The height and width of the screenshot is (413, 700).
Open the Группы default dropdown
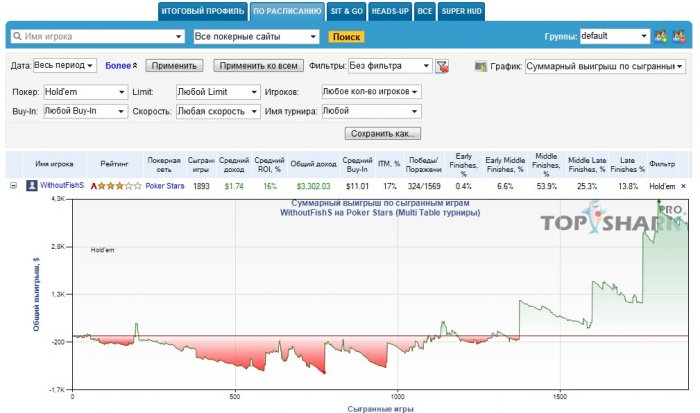615,36
